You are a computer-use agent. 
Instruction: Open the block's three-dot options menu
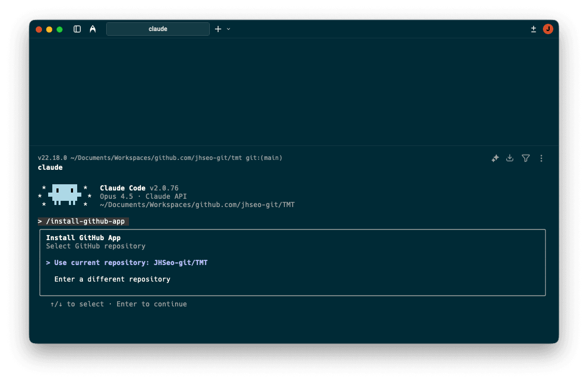pyautogui.click(x=541, y=158)
